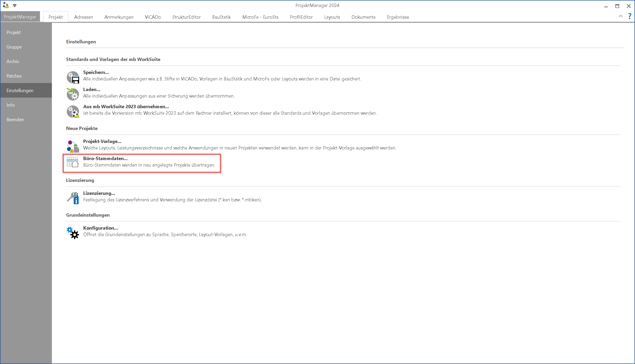This screenshot has height=364, width=635.
Task: Open the ProjektManager backstage tab
Action: click(x=20, y=17)
